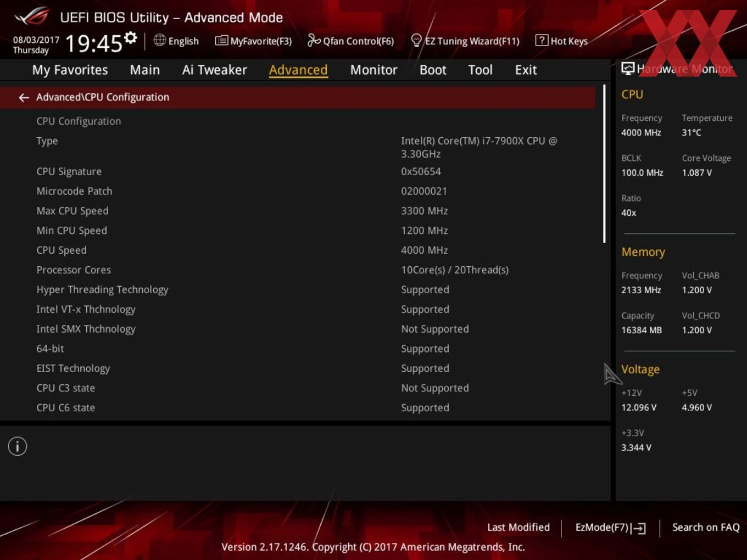Image resolution: width=747 pixels, height=560 pixels.
Task: Click the Hot Keys question mark icon
Action: pos(542,40)
